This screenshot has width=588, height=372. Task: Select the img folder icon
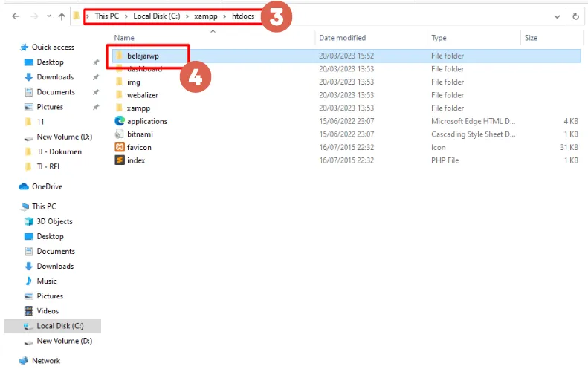(119, 82)
